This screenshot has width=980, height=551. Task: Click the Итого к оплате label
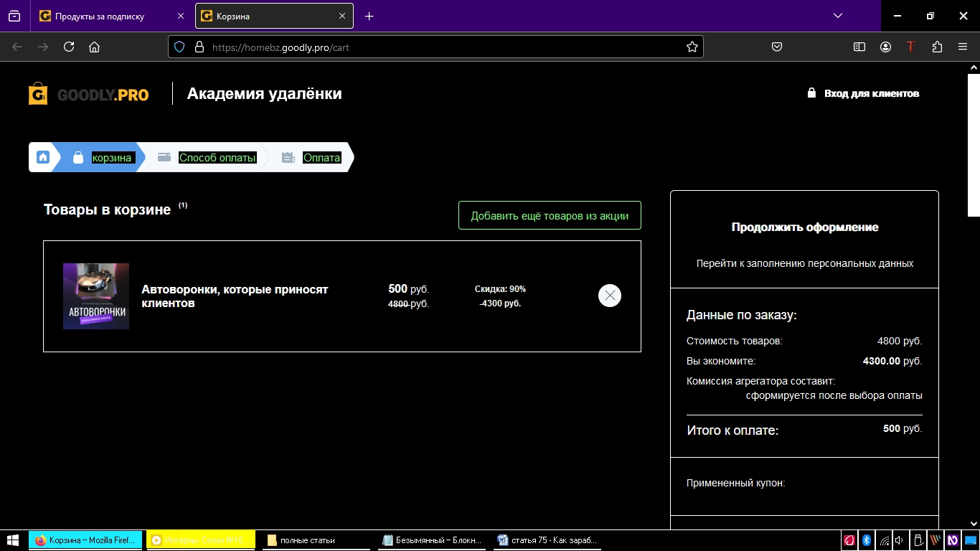click(x=732, y=430)
